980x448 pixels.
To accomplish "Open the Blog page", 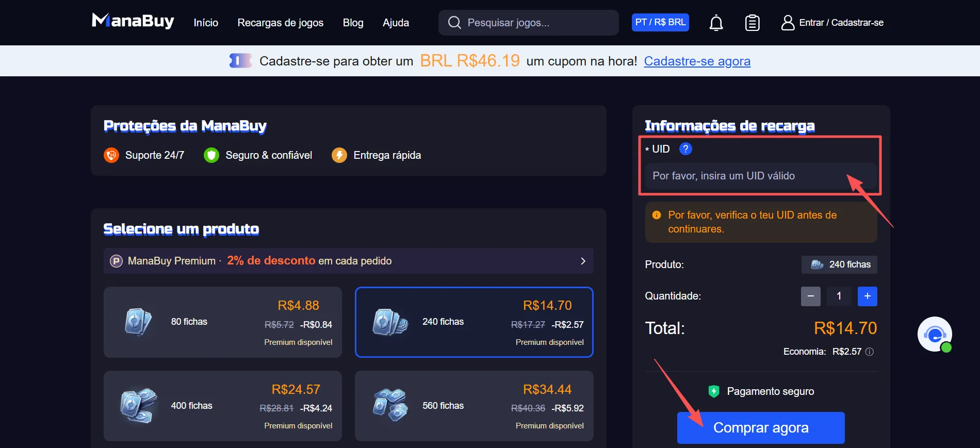I will coord(353,23).
